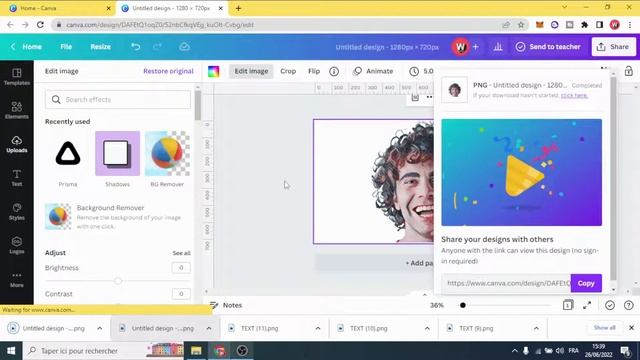640x360 pixels.
Task: Click Restore original link
Action: pyautogui.click(x=168, y=71)
